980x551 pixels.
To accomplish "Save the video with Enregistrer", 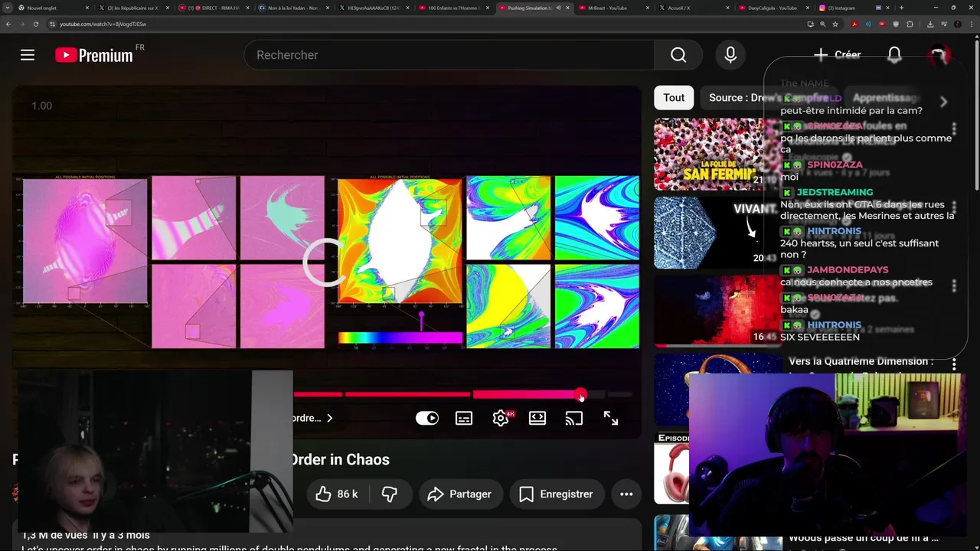I will (x=557, y=494).
